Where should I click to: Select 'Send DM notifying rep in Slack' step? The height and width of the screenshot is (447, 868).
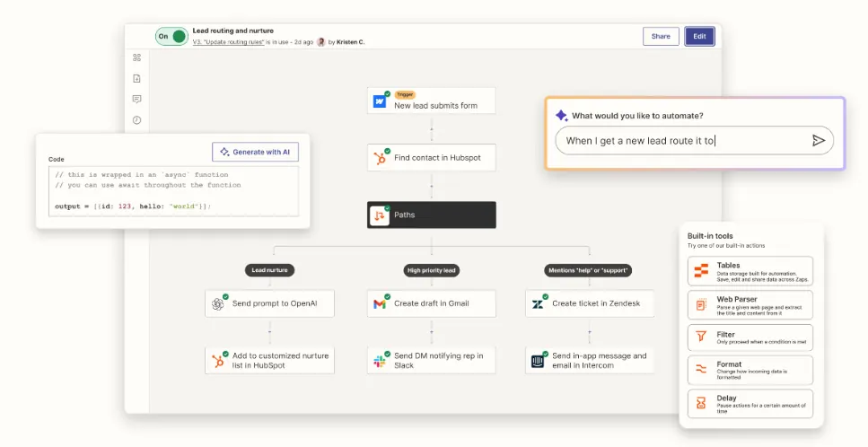[x=431, y=360]
